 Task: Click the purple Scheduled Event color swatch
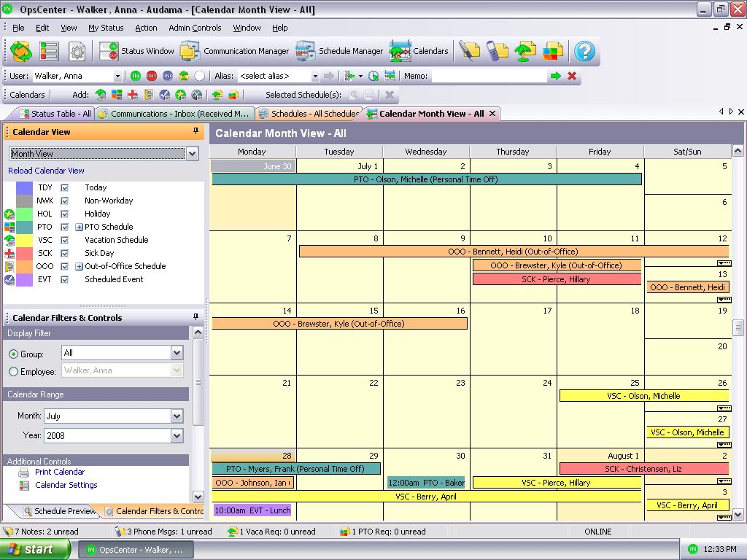(x=24, y=279)
